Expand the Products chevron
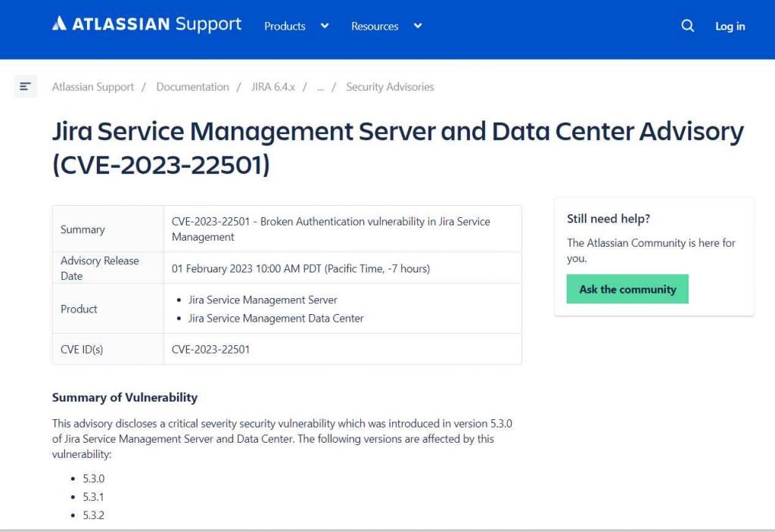 pyautogui.click(x=325, y=26)
